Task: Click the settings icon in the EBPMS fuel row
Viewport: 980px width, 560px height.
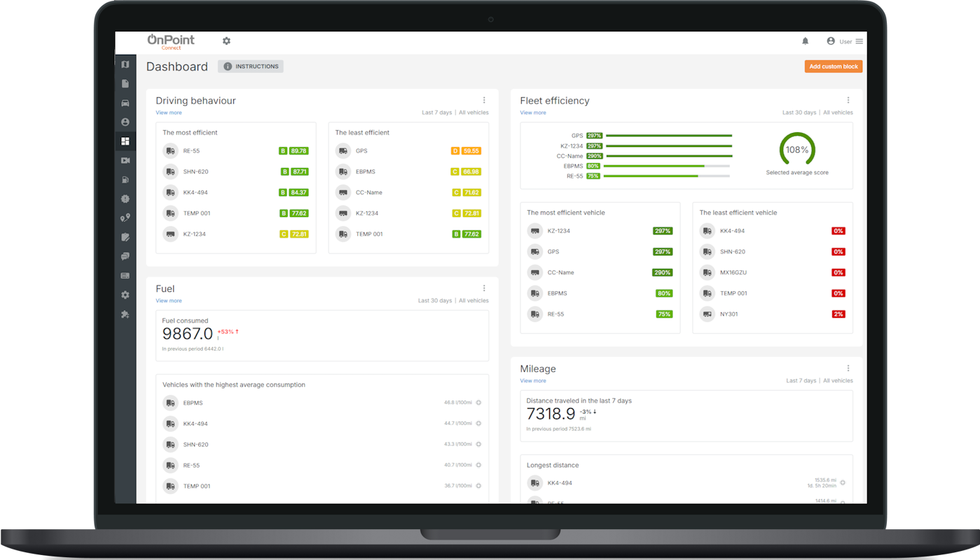Action: point(478,402)
